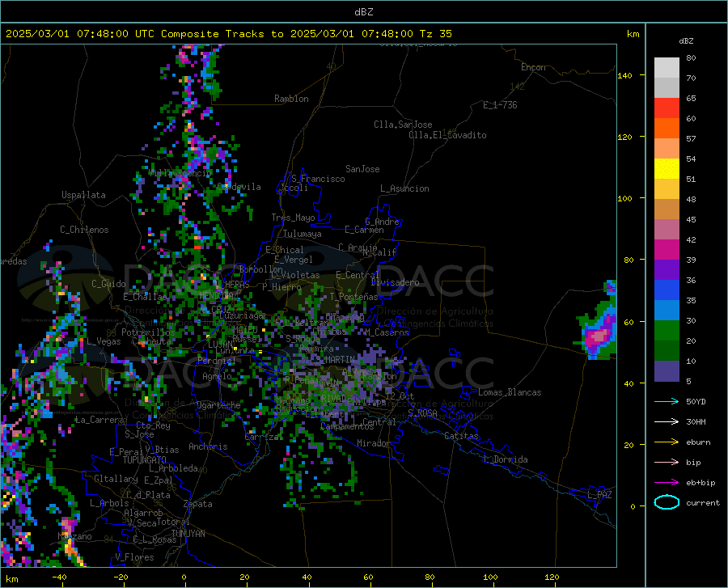
Task: Click the Tulumaya place label
Action: click(303, 234)
